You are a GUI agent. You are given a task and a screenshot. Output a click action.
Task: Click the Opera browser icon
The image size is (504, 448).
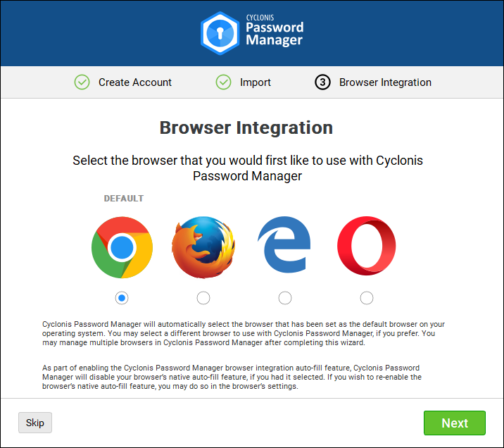366,247
